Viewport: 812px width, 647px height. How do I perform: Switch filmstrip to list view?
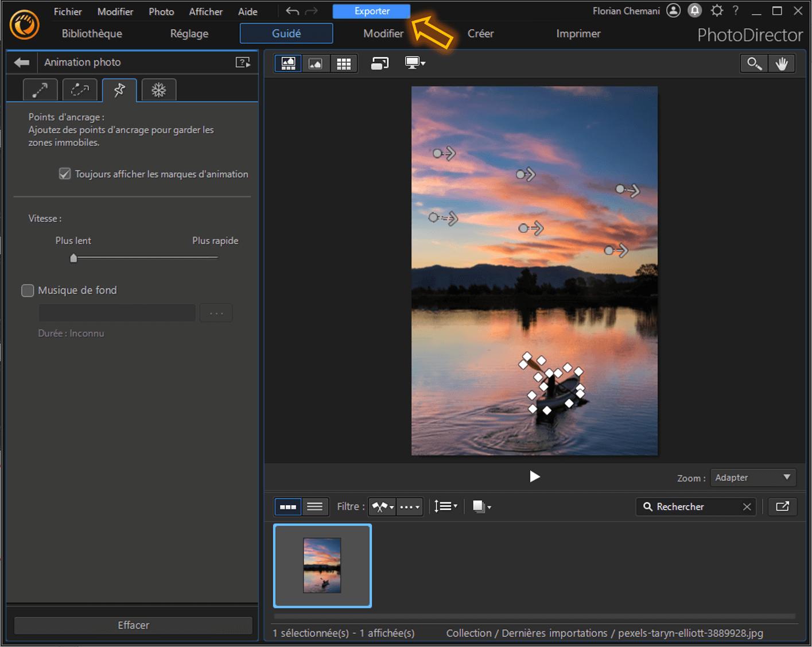314,506
